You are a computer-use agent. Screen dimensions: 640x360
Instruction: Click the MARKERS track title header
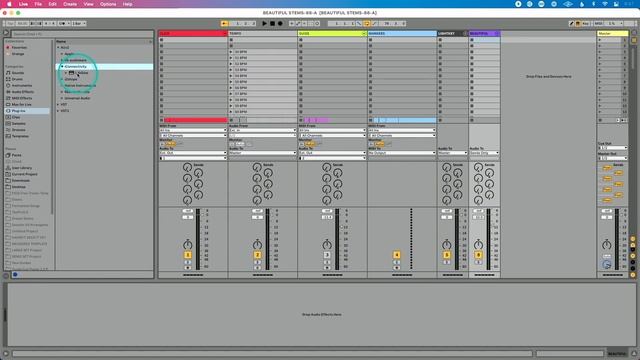click(x=402, y=33)
